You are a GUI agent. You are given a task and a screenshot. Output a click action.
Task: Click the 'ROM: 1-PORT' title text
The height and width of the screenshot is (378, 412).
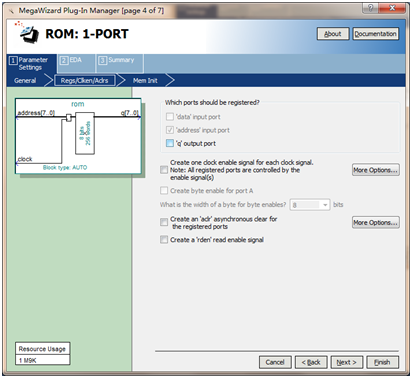point(87,34)
